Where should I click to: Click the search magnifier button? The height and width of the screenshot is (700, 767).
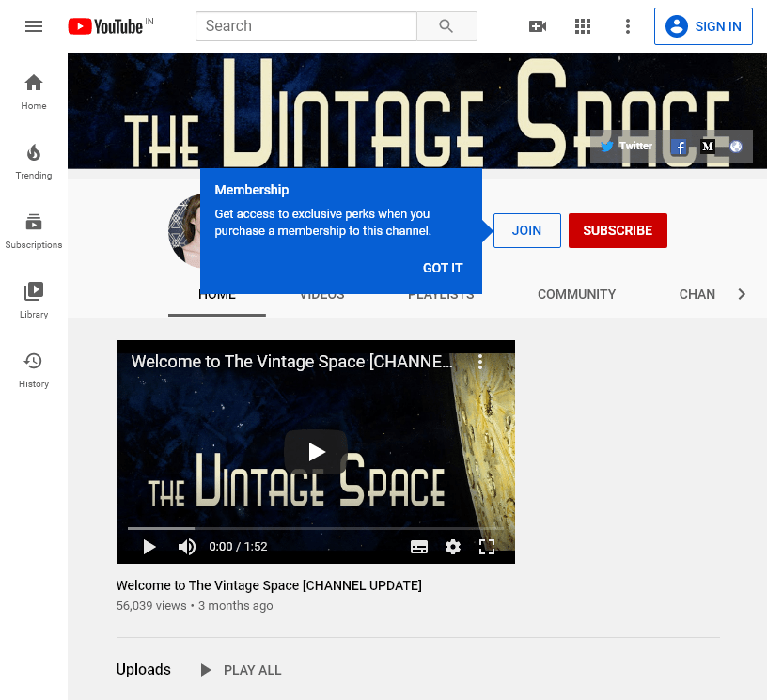(x=446, y=26)
